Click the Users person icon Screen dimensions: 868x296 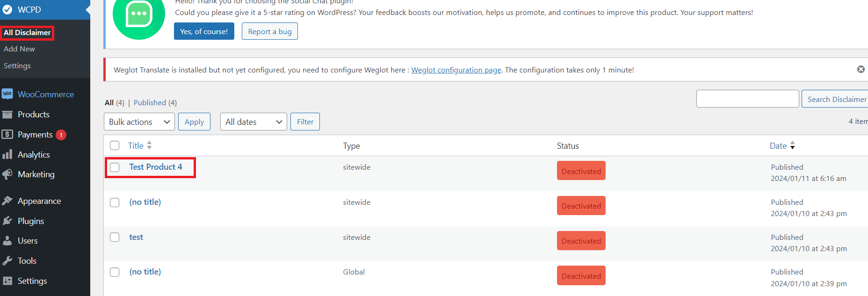tap(7, 241)
